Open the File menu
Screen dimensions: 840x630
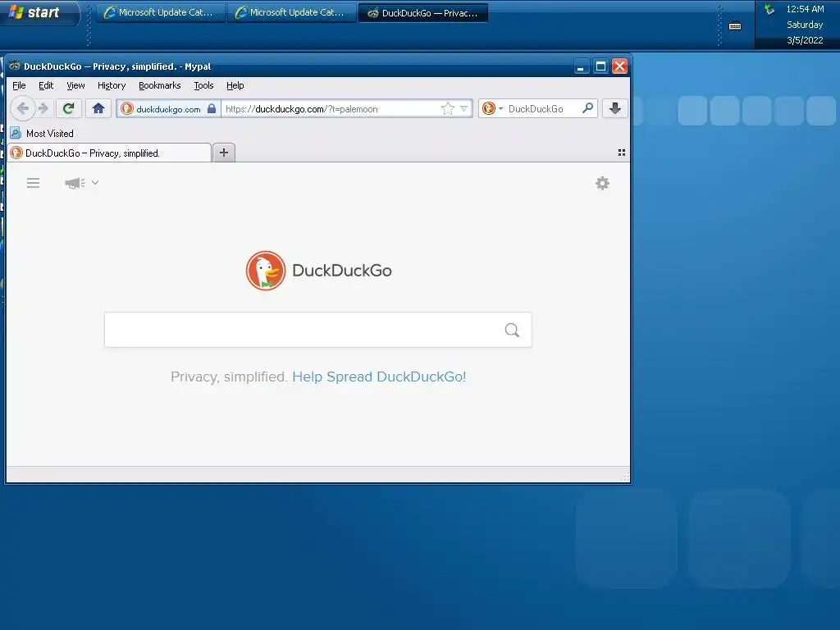tap(20, 85)
